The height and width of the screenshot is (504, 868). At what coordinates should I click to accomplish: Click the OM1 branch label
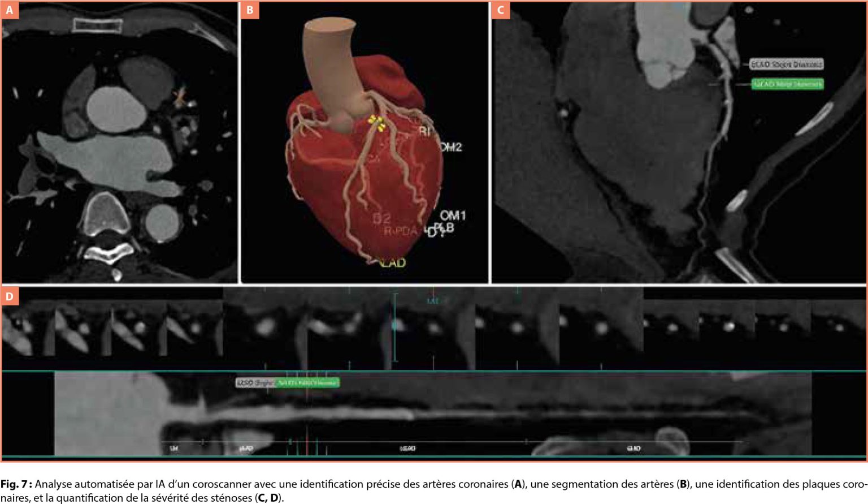tap(453, 216)
